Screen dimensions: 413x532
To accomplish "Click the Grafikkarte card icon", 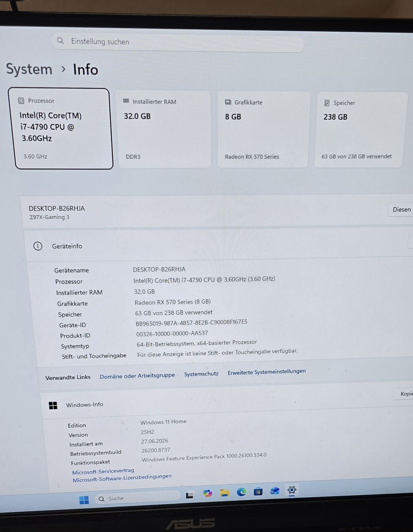I will pos(228,102).
